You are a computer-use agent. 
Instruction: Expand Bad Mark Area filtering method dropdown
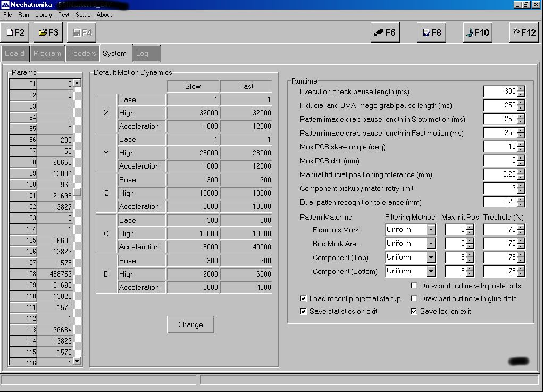[431, 244]
